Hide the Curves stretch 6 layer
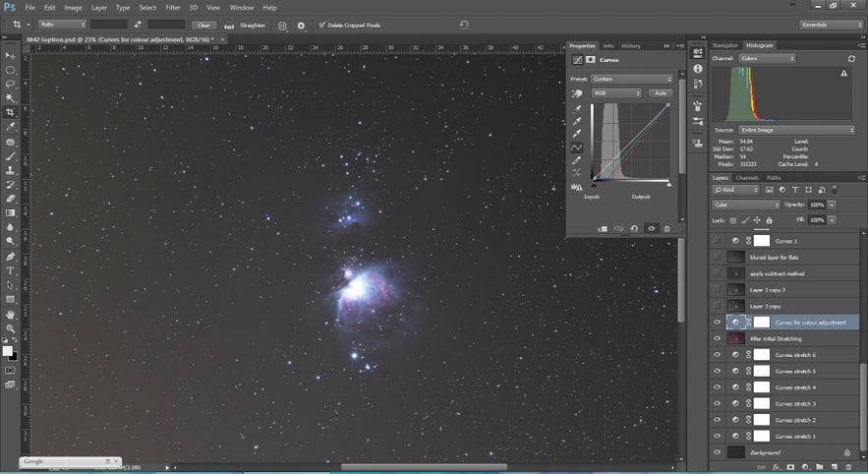Image resolution: width=868 pixels, height=474 pixels. pos(718,355)
